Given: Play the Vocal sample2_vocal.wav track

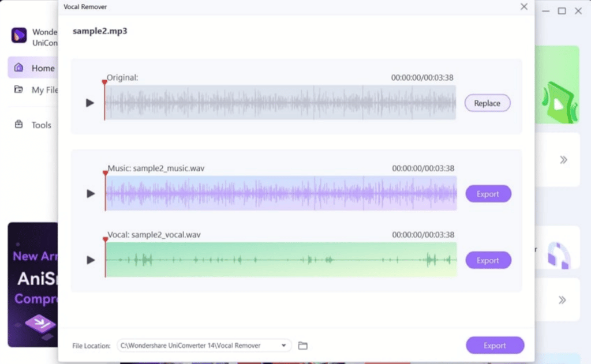Looking at the screenshot, I should pyautogui.click(x=90, y=260).
